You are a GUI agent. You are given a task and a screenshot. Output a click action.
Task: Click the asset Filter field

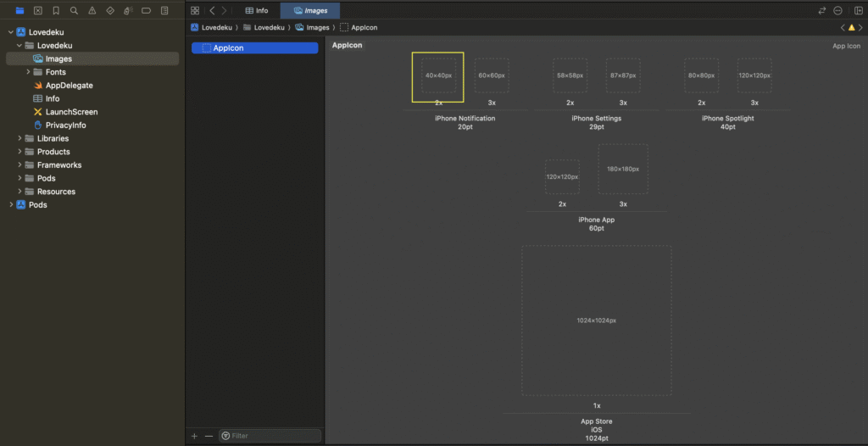tap(271, 436)
